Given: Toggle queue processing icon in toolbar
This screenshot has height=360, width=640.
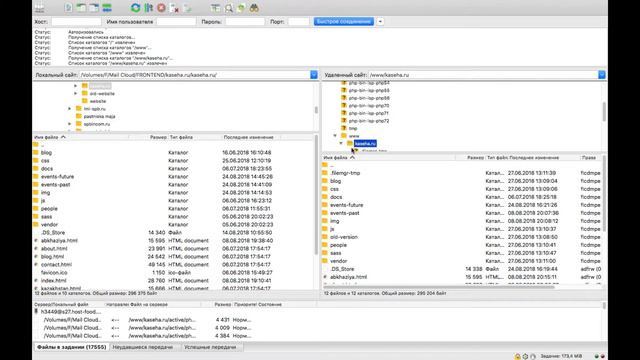Looking at the screenshot, I should [149, 8].
